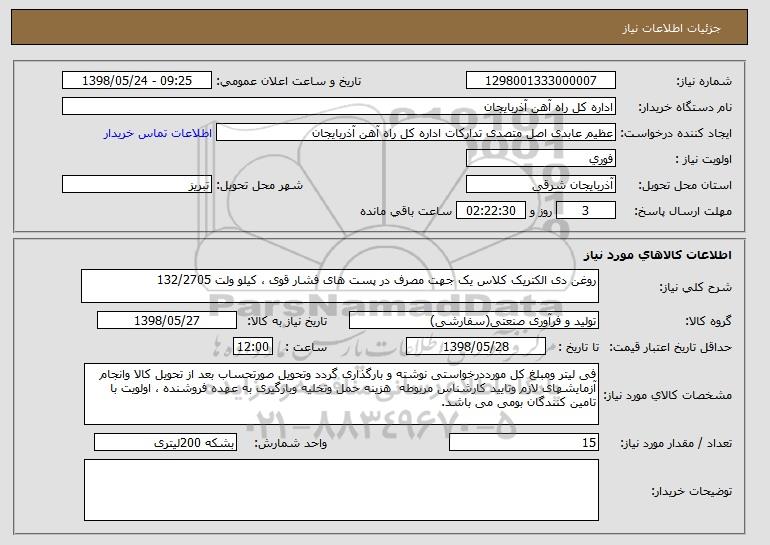Click the label واحد شمارش
Viewport: 770px width, 545px height.
[291, 443]
